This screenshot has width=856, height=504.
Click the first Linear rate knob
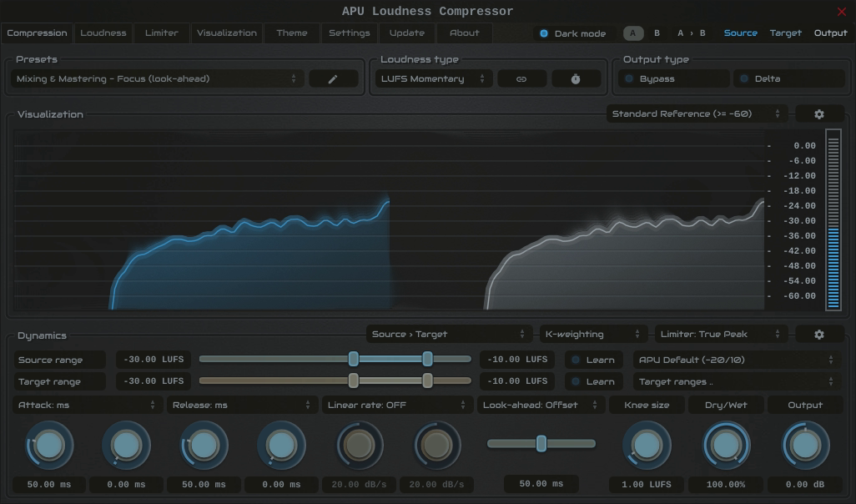[x=360, y=446]
